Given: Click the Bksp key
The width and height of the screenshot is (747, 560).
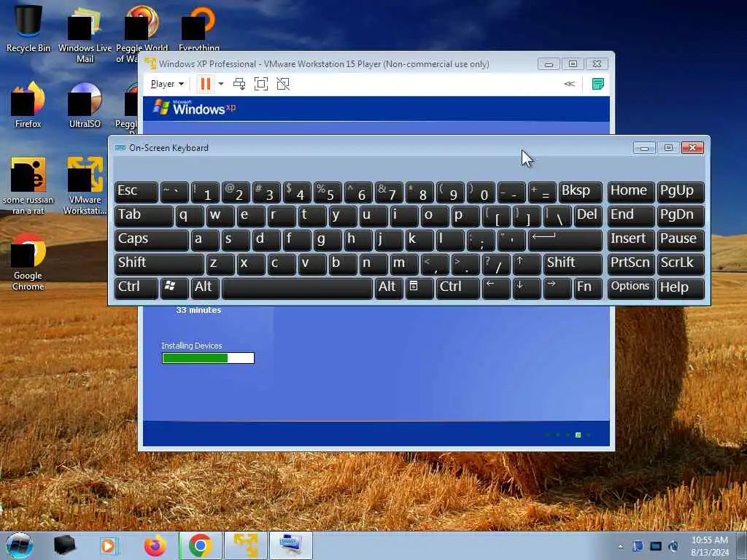Looking at the screenshot, I should click(x=580, y=192).
